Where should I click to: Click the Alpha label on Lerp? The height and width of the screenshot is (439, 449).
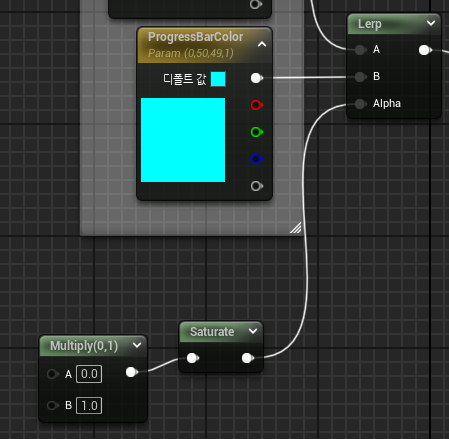tap(387, 104)
